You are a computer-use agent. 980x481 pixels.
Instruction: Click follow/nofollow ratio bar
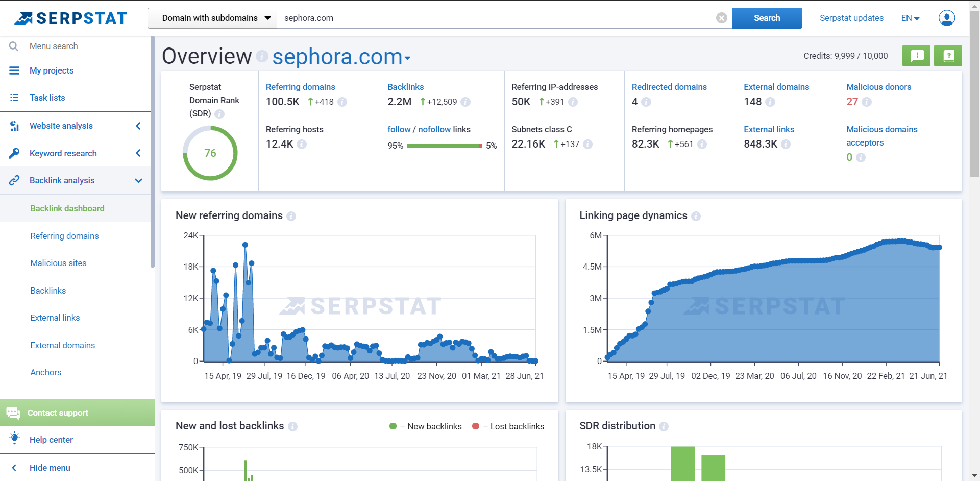[445, 146]
